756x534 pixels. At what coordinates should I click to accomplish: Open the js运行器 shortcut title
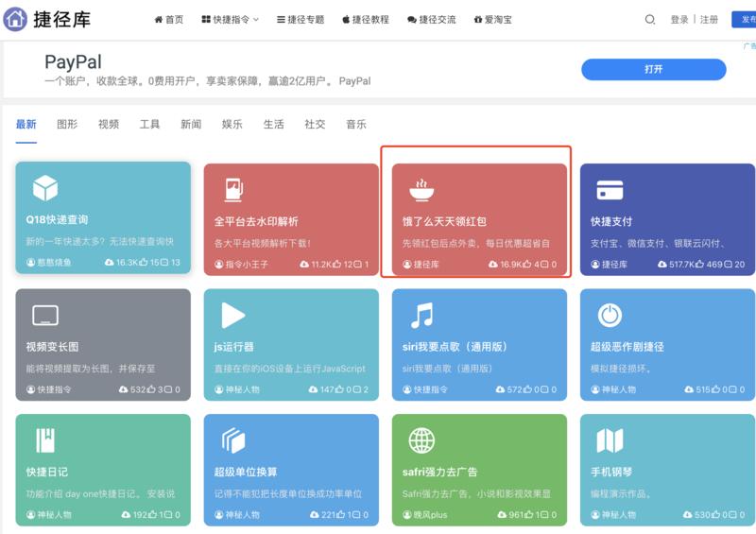233,347
